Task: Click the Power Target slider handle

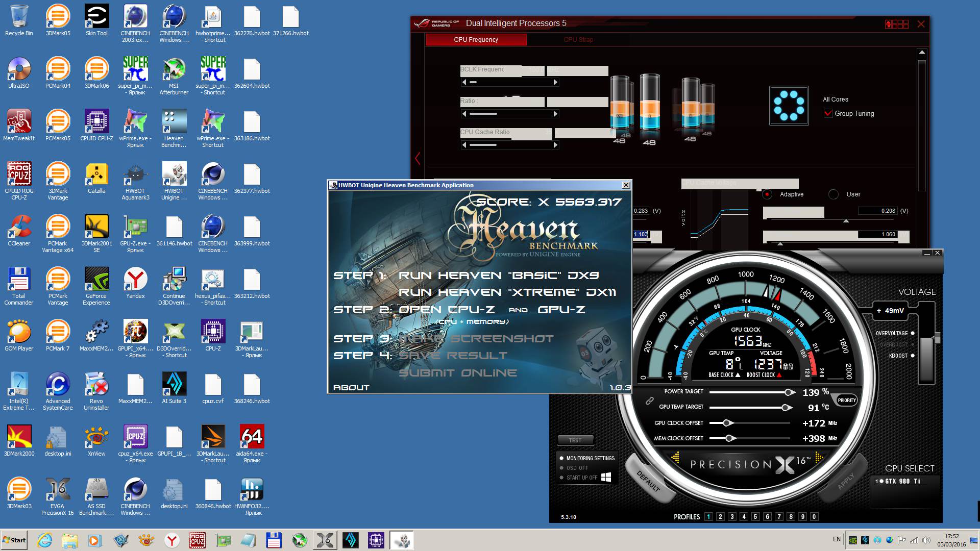Action: coord(789,392)
